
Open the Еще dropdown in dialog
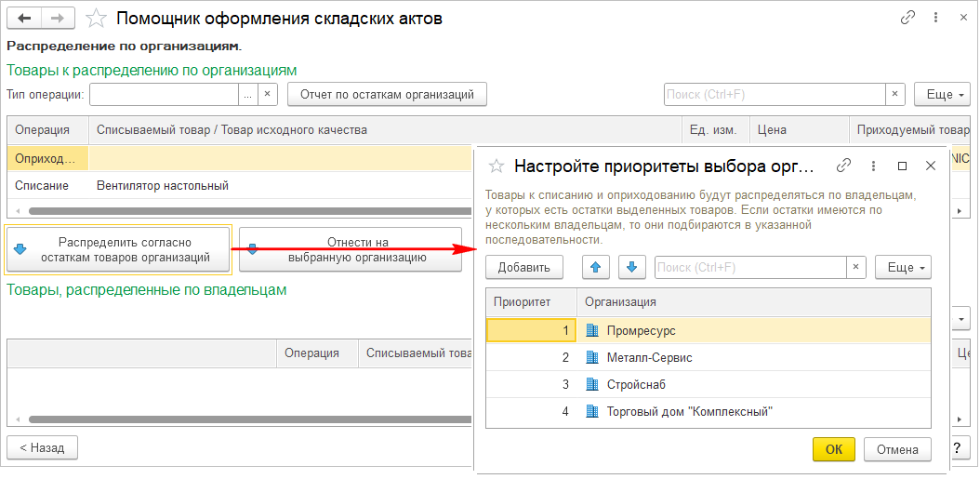[903, 268]
